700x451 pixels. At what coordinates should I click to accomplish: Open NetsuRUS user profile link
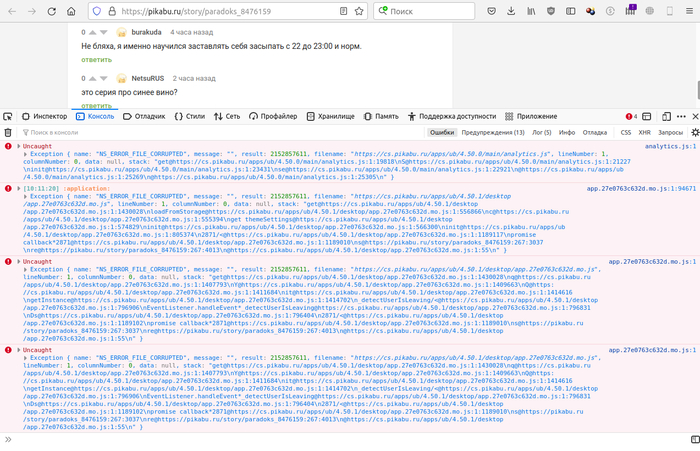pos(148,78)
